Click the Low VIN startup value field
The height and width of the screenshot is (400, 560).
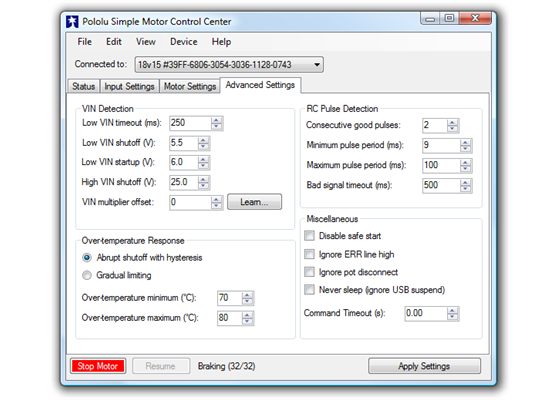pos(184,162)
